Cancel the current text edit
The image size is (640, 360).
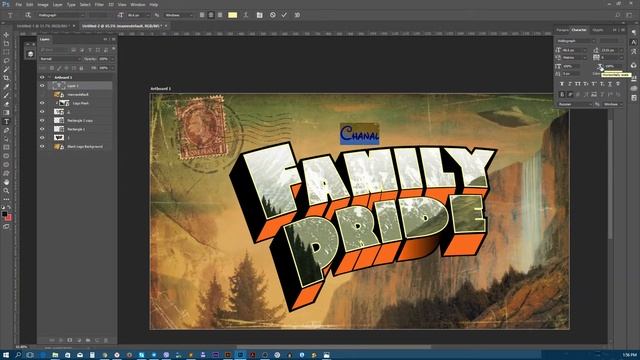[273, 15]
